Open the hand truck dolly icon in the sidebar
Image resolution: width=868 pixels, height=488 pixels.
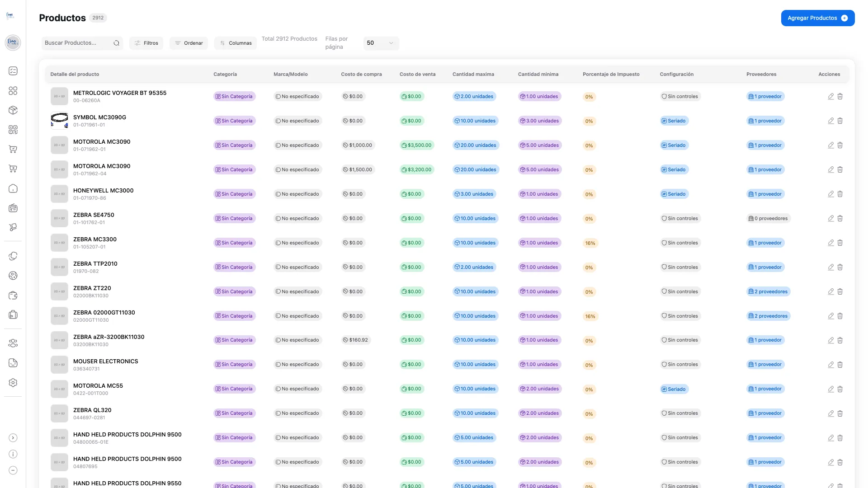click(13, 227)
